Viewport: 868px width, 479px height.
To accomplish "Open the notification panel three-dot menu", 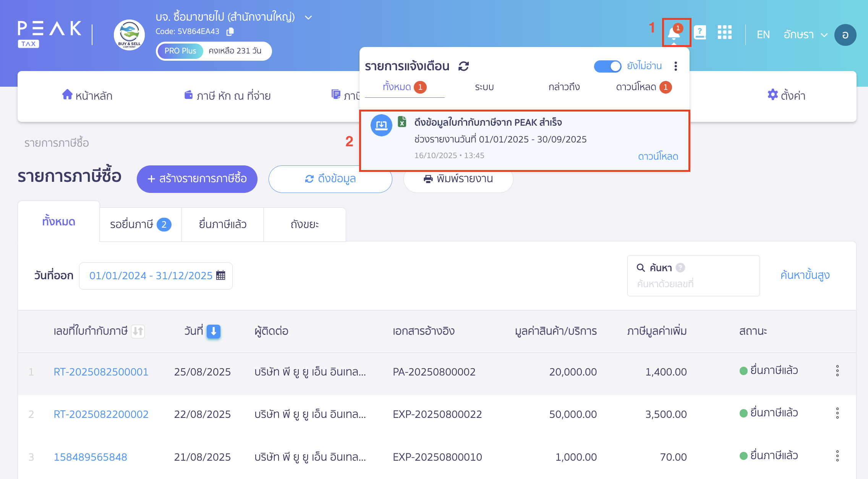I will pos(675,66).
